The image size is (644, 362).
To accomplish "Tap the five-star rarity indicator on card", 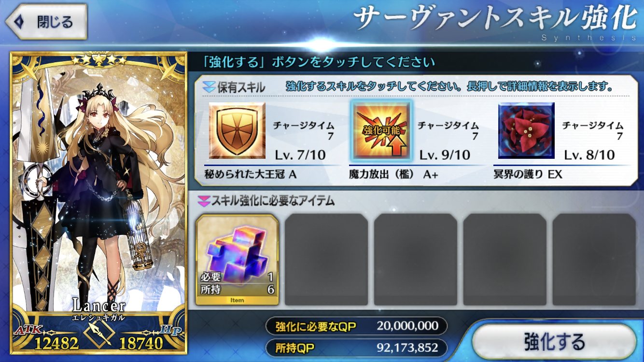I will (98, 60).
